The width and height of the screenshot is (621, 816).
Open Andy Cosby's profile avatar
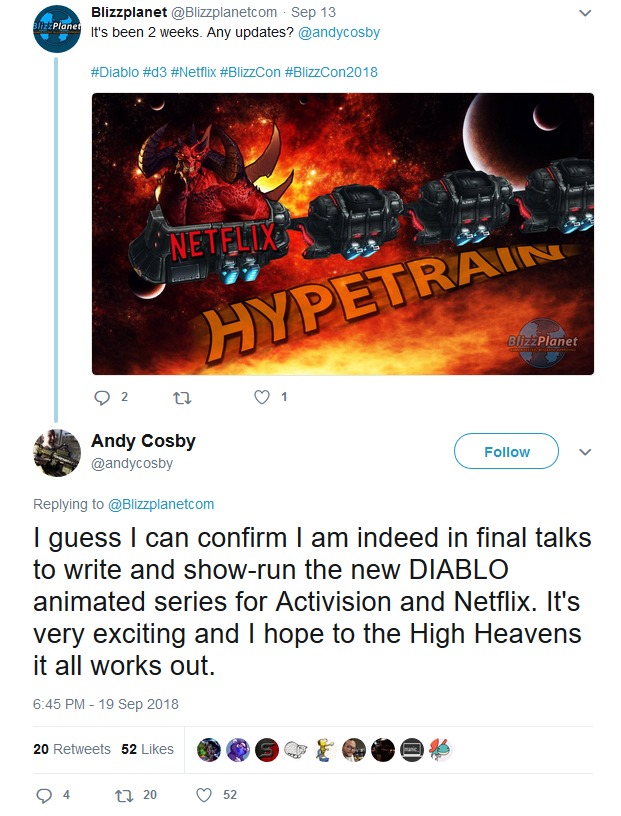click(x=57, y=453)
